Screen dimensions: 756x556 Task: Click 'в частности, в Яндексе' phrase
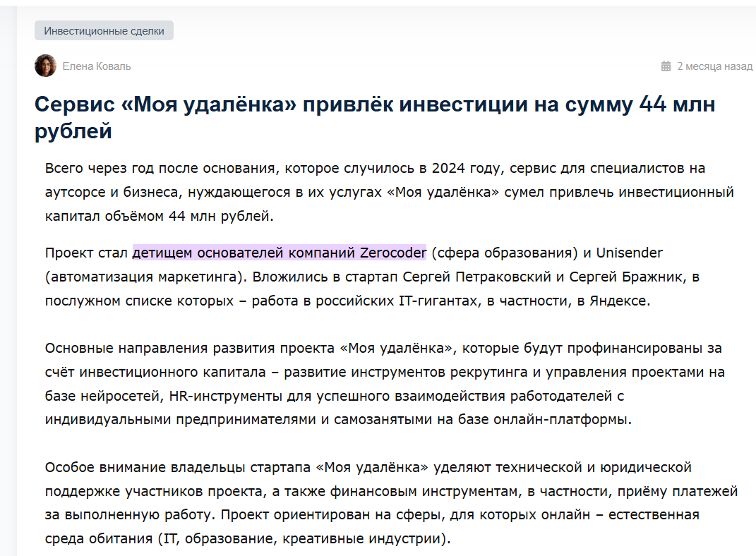[x=568, y=301]
